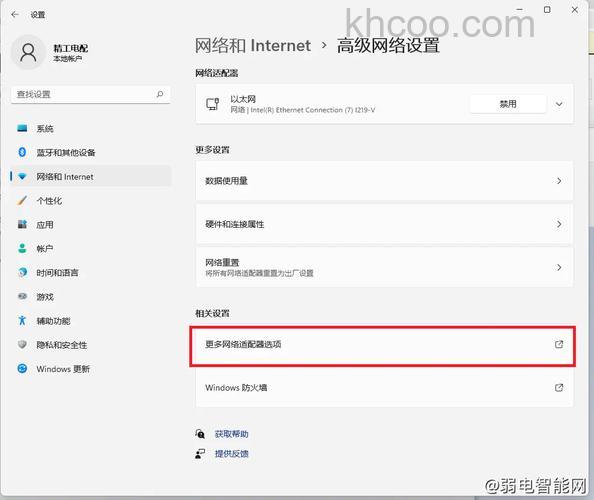The image size is (594, 500).
Task: Open 辅助功能 settings
Action: tap(91, 321)
